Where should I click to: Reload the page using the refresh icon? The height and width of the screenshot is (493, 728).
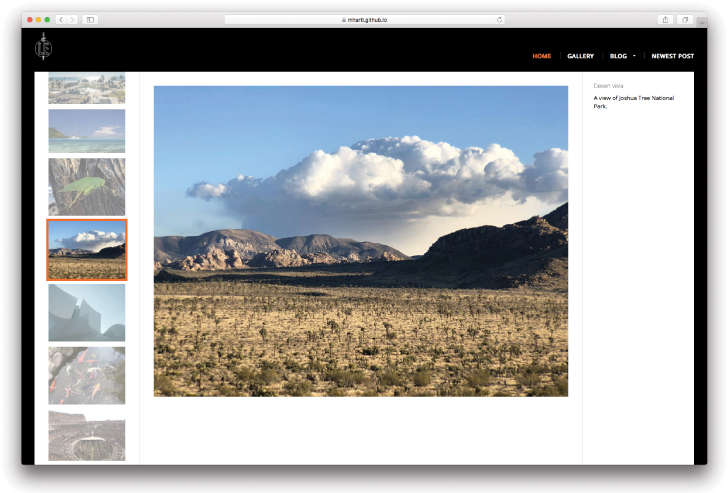pos(499,19)
